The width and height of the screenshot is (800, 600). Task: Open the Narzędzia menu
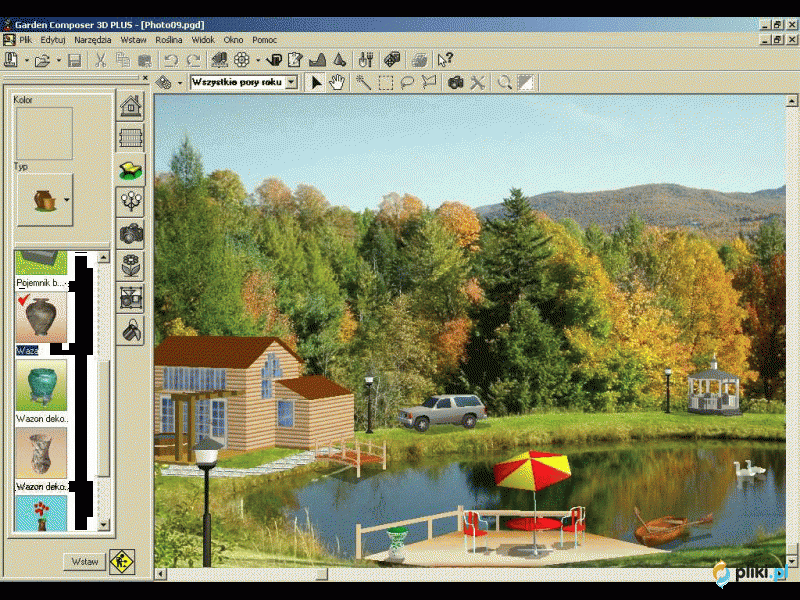(93, 40)
